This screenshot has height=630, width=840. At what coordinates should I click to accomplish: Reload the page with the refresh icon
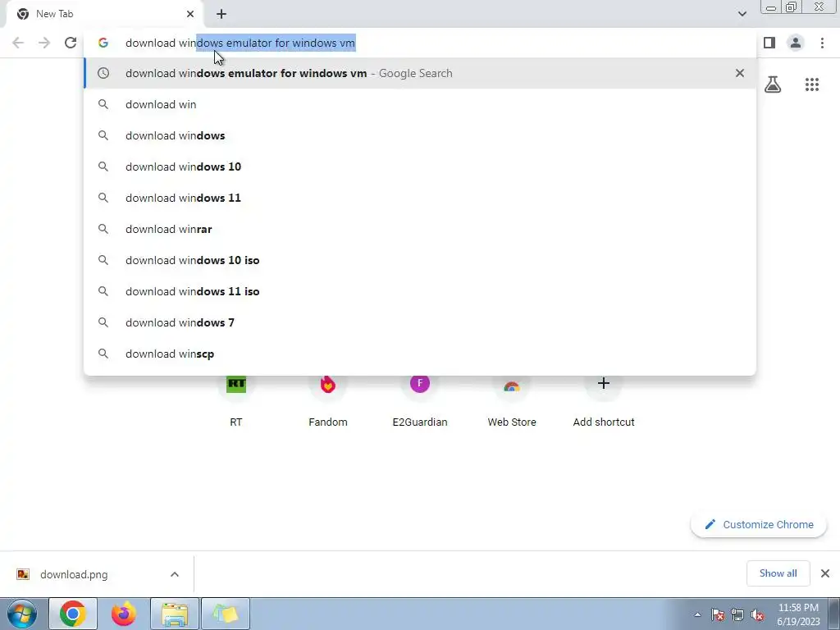(71, 43)
